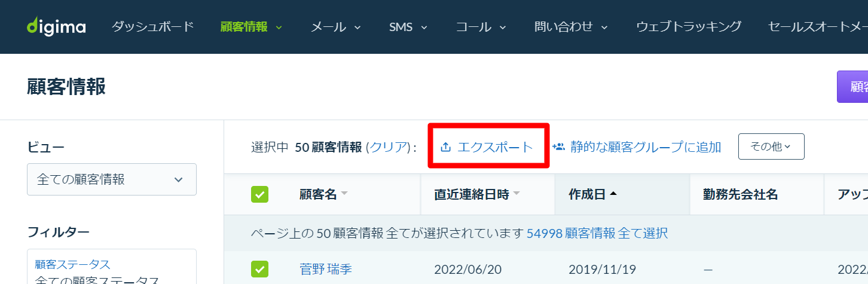Open the メール menu
Viewport: 868px width, 284px height.
[x=336, y=27]
